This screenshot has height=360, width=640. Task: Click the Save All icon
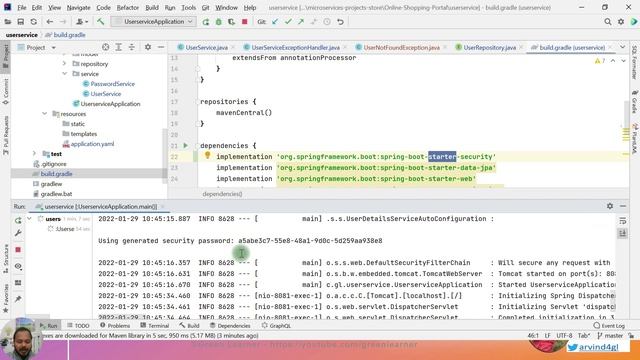20,22
